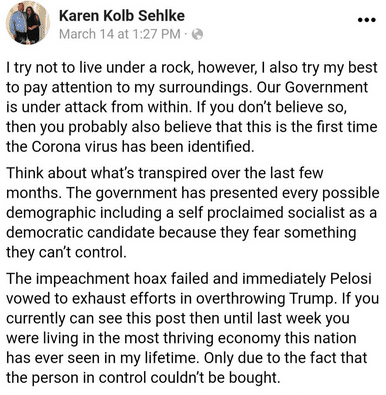This screenshot has height=395, width=386.
Task: Click the phrase 'they can't control' in the post
Action: coord(66,252)
